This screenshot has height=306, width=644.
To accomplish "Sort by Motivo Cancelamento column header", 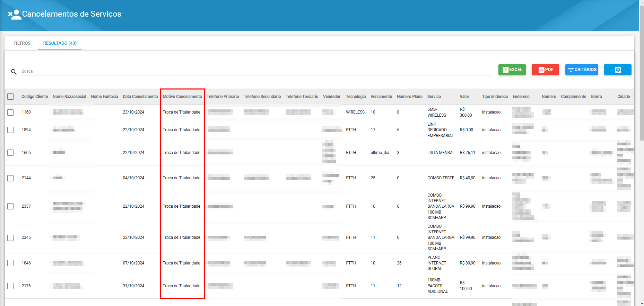I will [182, 97].
